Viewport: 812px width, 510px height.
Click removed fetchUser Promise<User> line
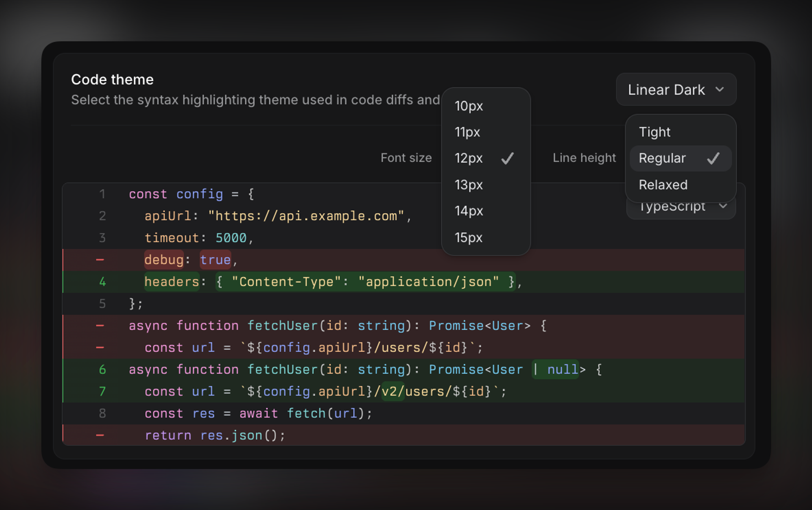tap(404, 326)
